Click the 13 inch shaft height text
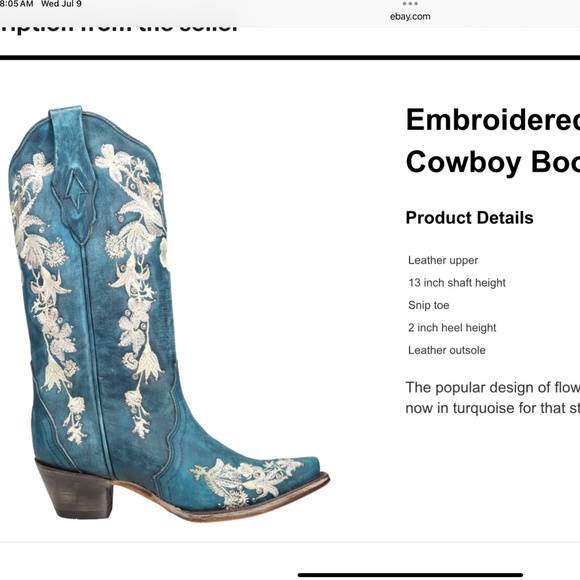This screenshot has width=580, height=580. [457, 283]
